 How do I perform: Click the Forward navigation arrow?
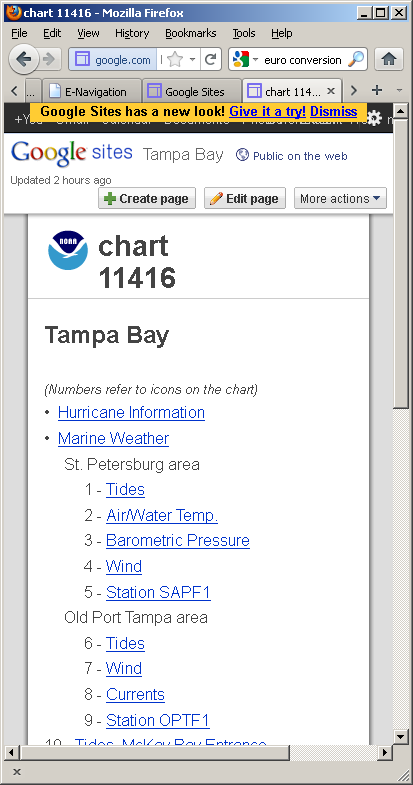(50, 60)
